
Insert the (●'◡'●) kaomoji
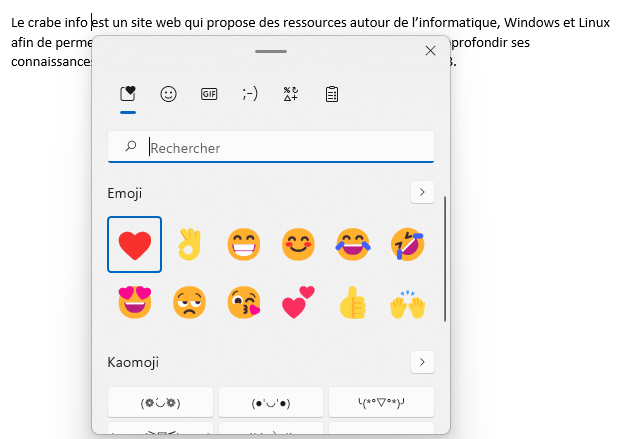pyautogui.click(x=271, y=403)
